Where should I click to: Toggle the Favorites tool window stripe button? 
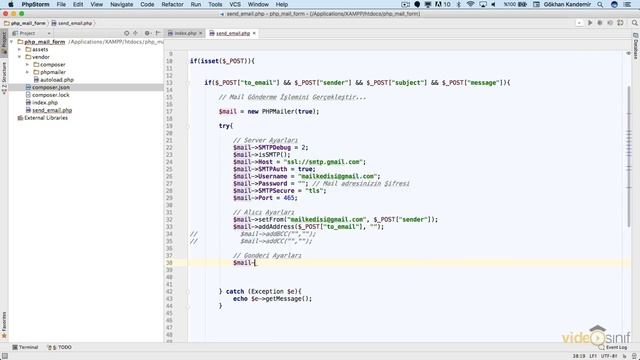point(4,325)
